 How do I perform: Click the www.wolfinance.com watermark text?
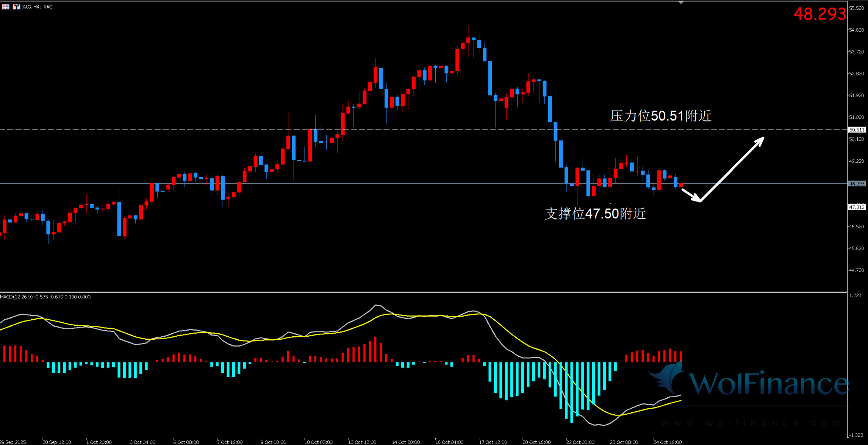click(750, 423)
